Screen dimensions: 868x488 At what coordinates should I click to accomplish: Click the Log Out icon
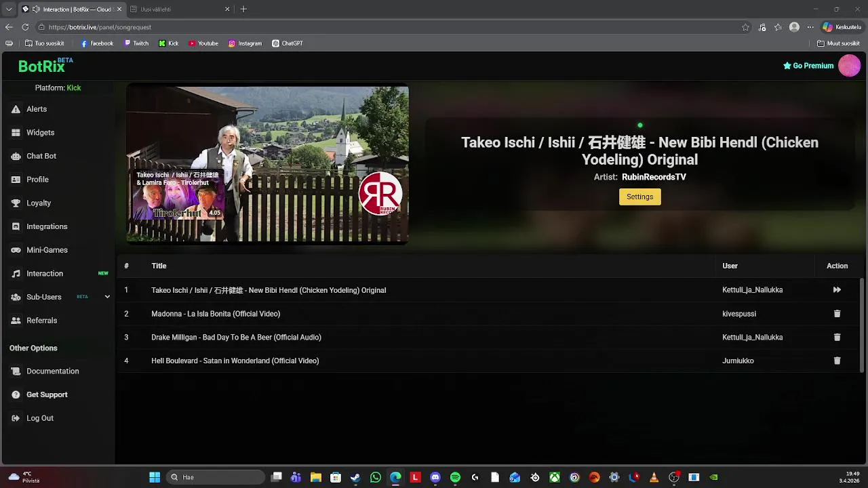point(16,418)
